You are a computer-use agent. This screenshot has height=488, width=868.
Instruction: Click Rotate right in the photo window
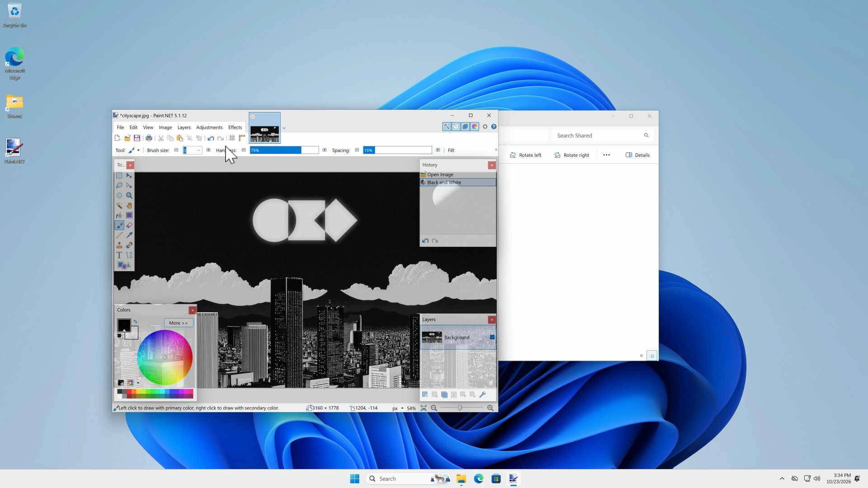[x=572, y=155]
